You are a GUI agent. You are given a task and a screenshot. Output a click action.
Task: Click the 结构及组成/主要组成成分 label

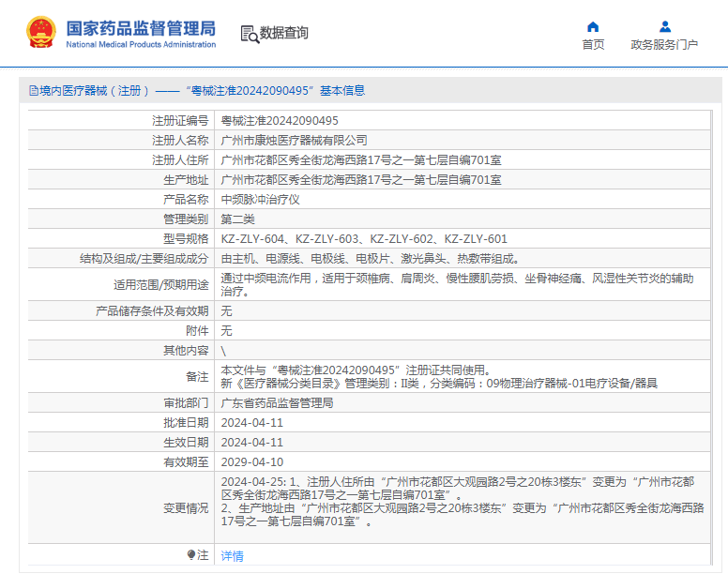pyautogui.click(x=144, y=259)
